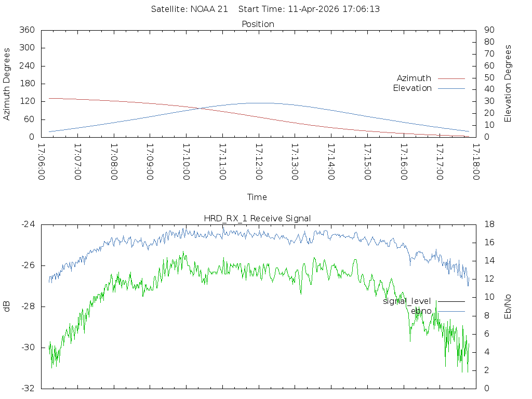Click the Eb/No right axis label
The height and width of the screenshot is (399, 532).
click(508, 306)
